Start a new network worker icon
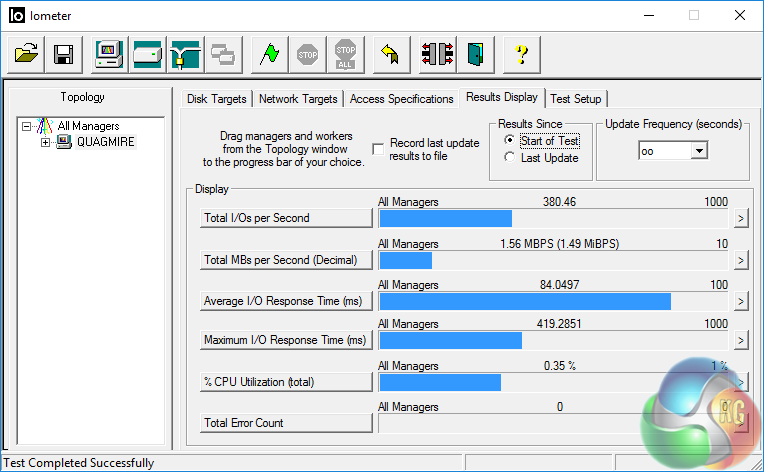This screenshot has width=764, height=472. pyautogui.click(x=186, y=54)
